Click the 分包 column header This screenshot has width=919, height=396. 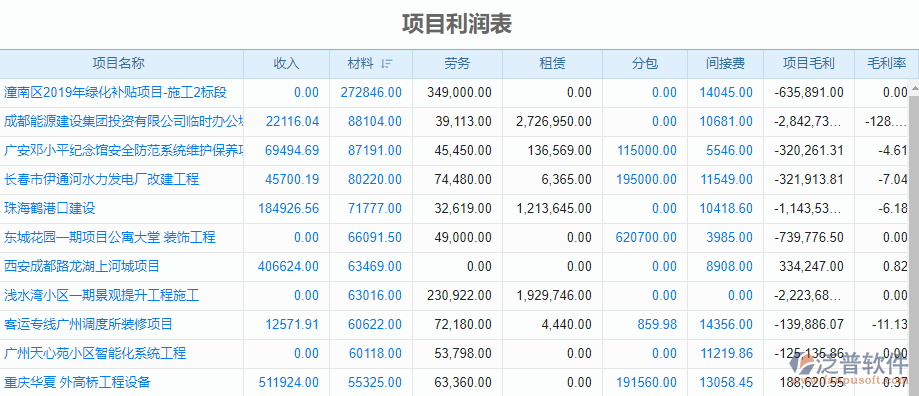point(645,64)
